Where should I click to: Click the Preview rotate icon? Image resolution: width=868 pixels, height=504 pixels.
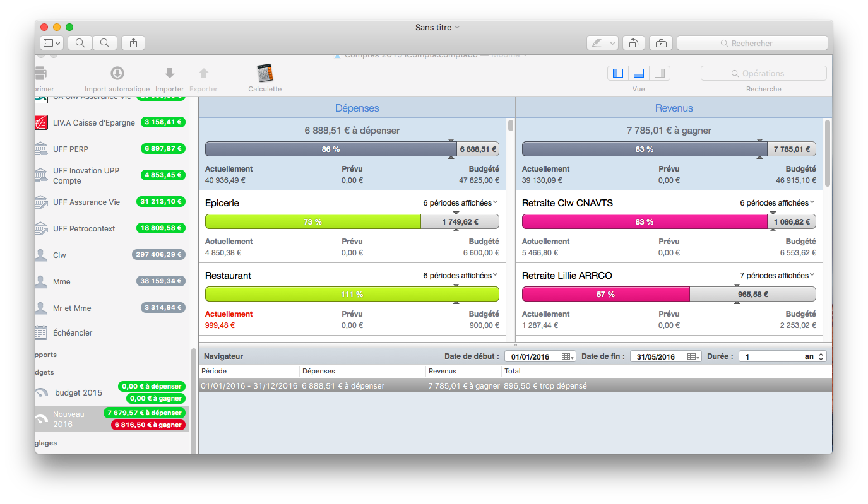click(x=633, y=43)
